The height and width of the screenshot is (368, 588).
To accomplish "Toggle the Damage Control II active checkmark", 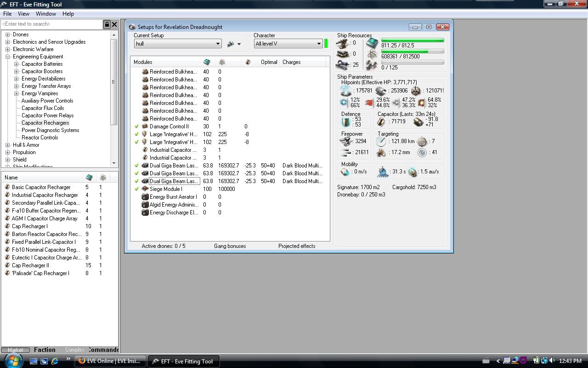I will 136,126.
